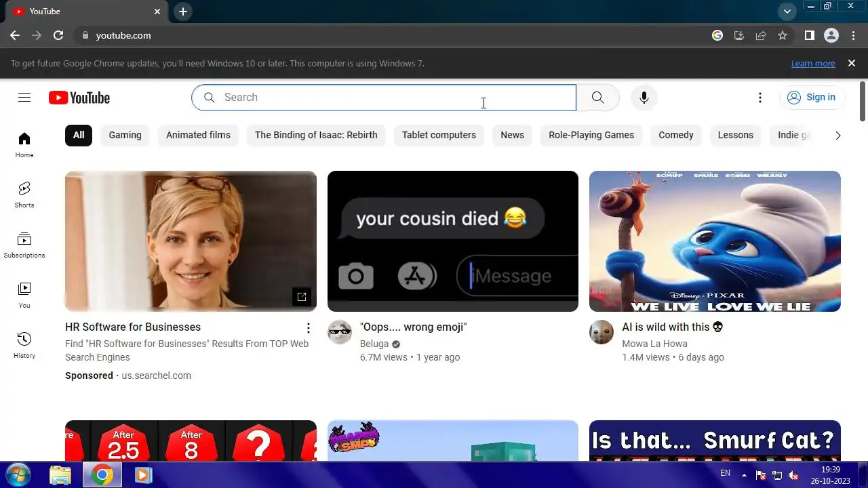This screenshot has height=488, width=868.
Task: Open a new Chrome tab
Action: pos(183,12)
